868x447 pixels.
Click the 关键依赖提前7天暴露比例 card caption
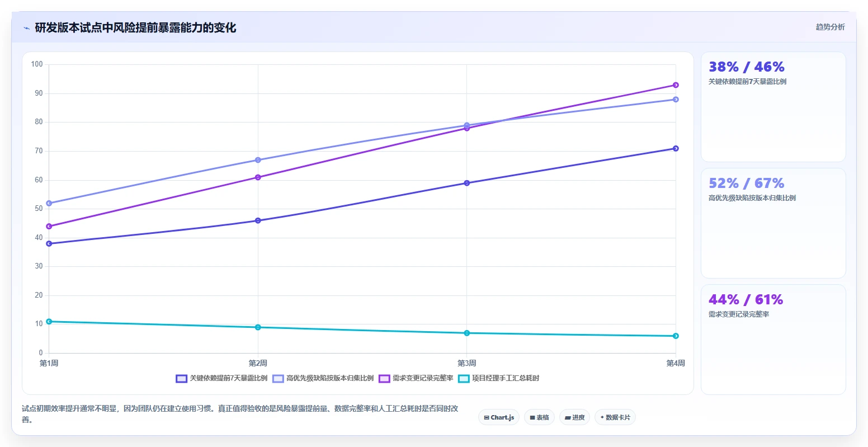click(x=747, y=82)
